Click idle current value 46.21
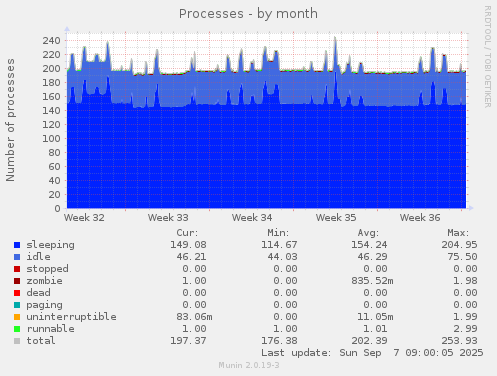 (x=191, y=257)
